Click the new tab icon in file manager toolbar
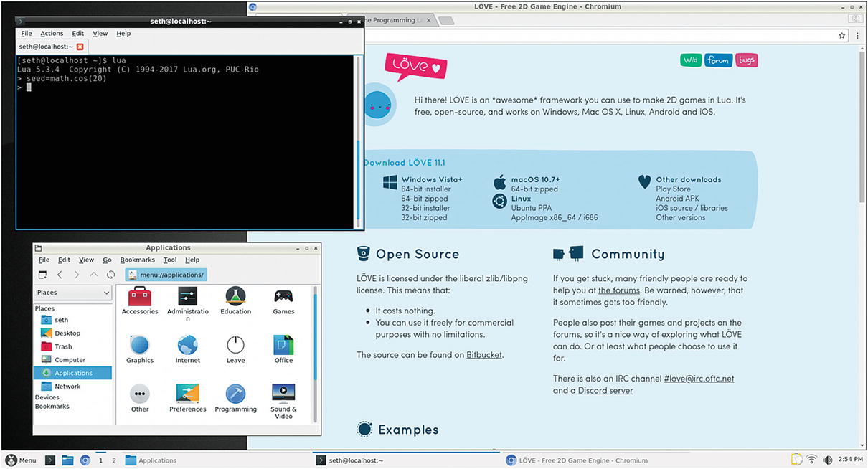The image size is (868, 469). click(x=42, y=275)
